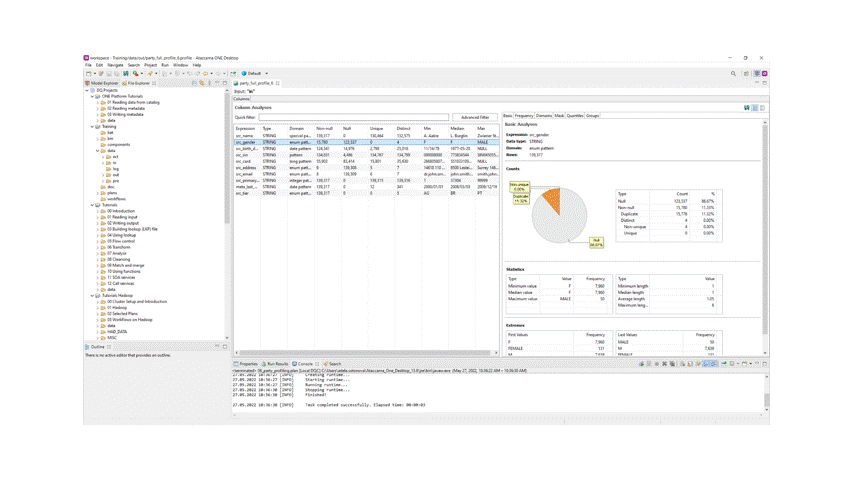Select the src_tier row in the table
The image size is (853, 480).
(366, 193)
